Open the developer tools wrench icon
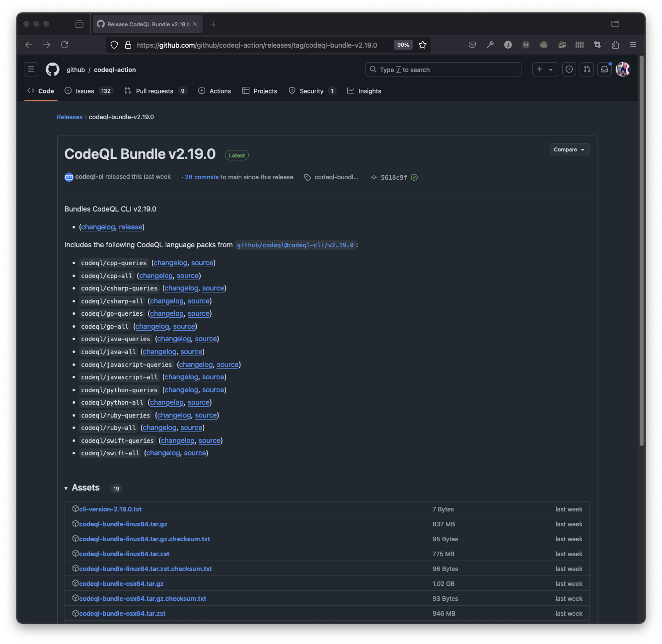 pyautogui.click(x=490, y=45)
